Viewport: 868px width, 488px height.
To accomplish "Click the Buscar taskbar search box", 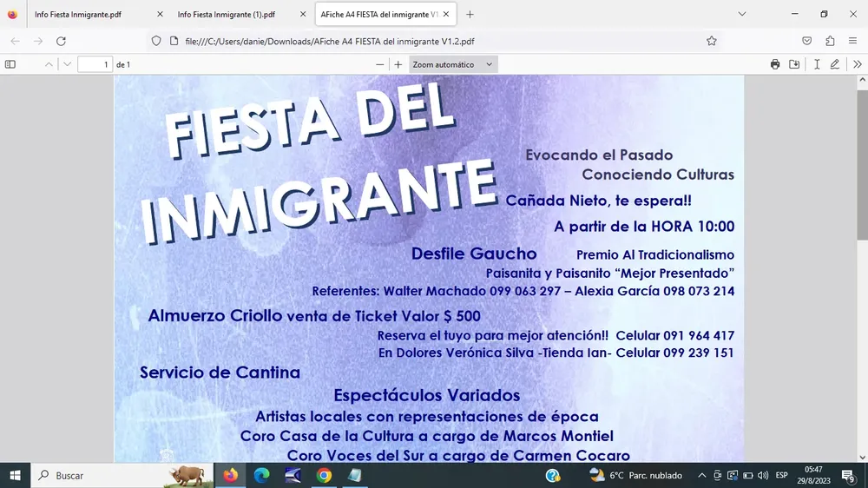I will (x=122, y=475).
